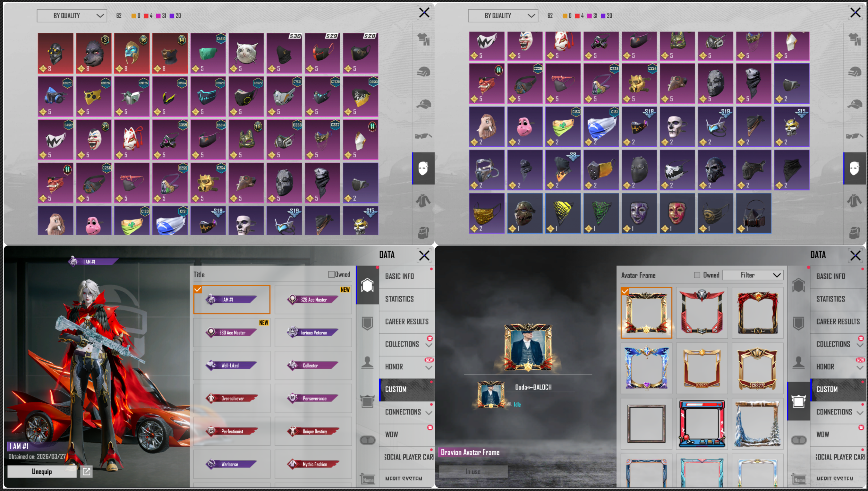Choose the Warhorse title
The width and height of the screenshot is (868, 491).
tap(232, 464)
